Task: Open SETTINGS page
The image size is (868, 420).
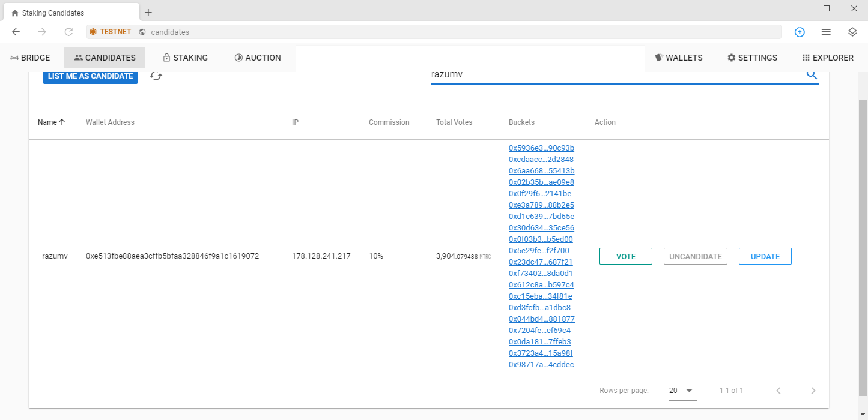Action: (x=752, y=58)
